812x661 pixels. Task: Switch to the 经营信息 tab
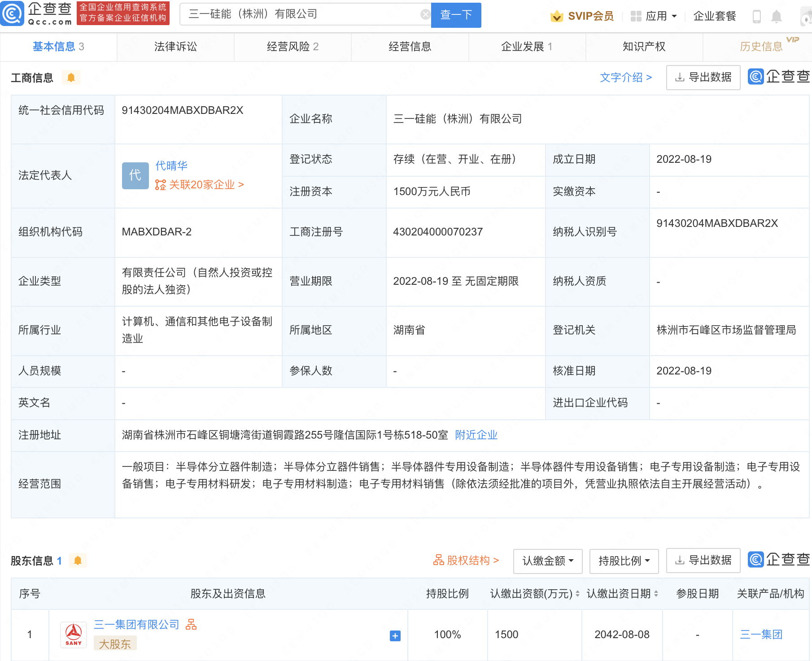(410, 47)
